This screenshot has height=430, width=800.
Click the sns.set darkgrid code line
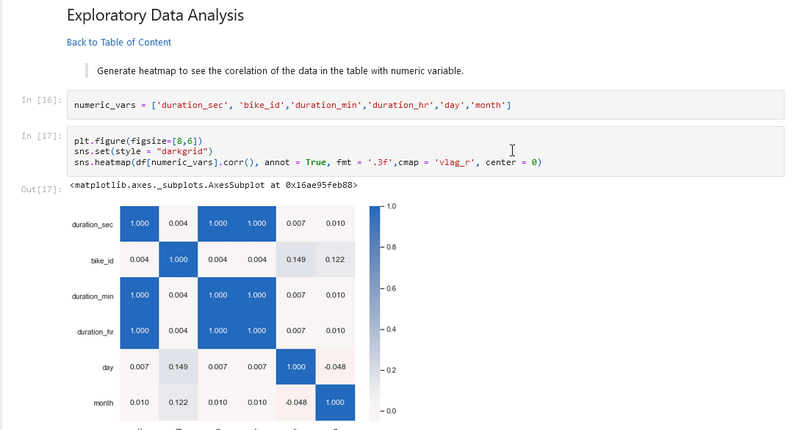pos(150,150)
